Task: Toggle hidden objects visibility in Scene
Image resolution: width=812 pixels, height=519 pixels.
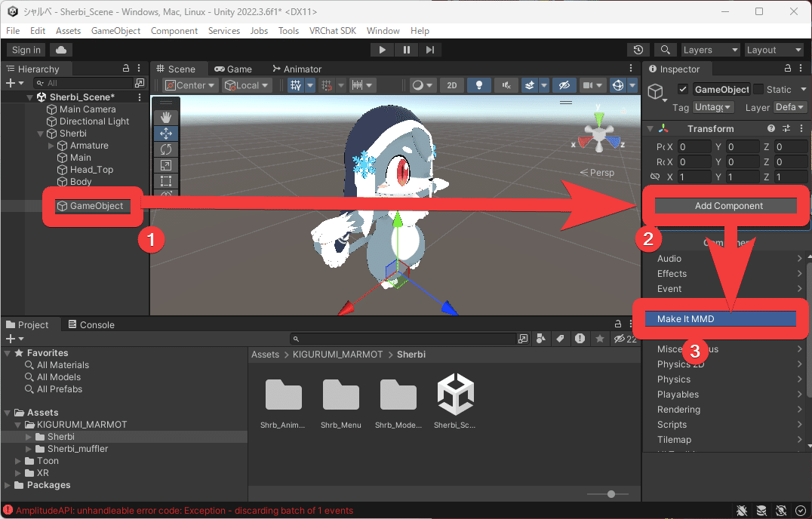Action: coord(564,85)
